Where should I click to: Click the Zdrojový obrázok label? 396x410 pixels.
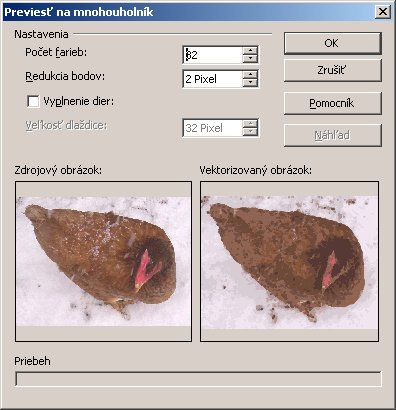click(x=58, y=170)
